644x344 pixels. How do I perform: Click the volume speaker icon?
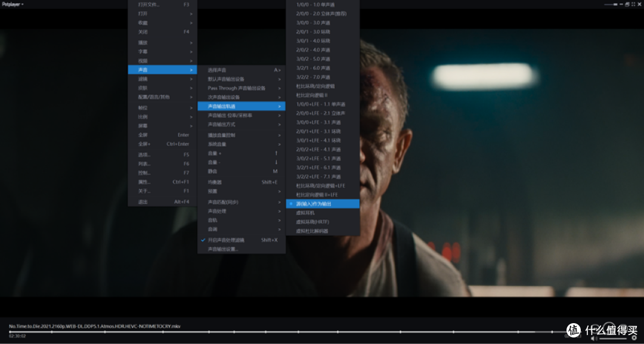593,338
